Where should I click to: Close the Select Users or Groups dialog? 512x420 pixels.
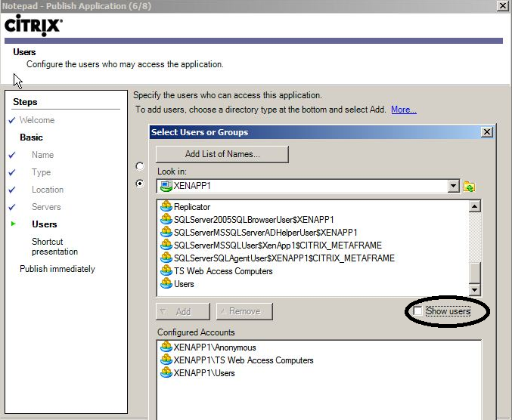pyautogui.click(x=487, y=132)
